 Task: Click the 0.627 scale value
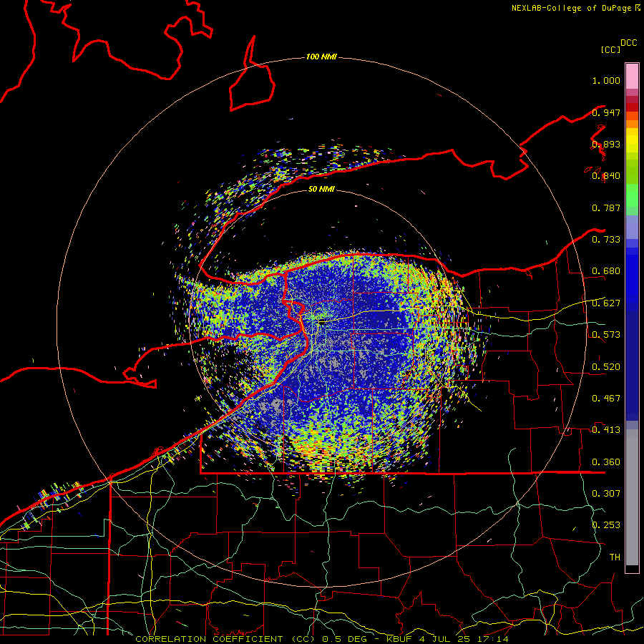tap(606, 303)
